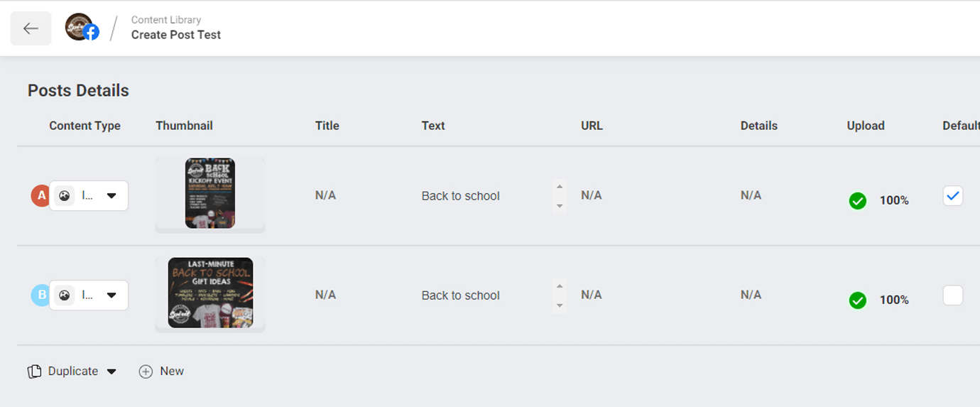Click the Content Library breadcrumb
This screenshot has width=980, height=407.
click(x=166, y=20)
